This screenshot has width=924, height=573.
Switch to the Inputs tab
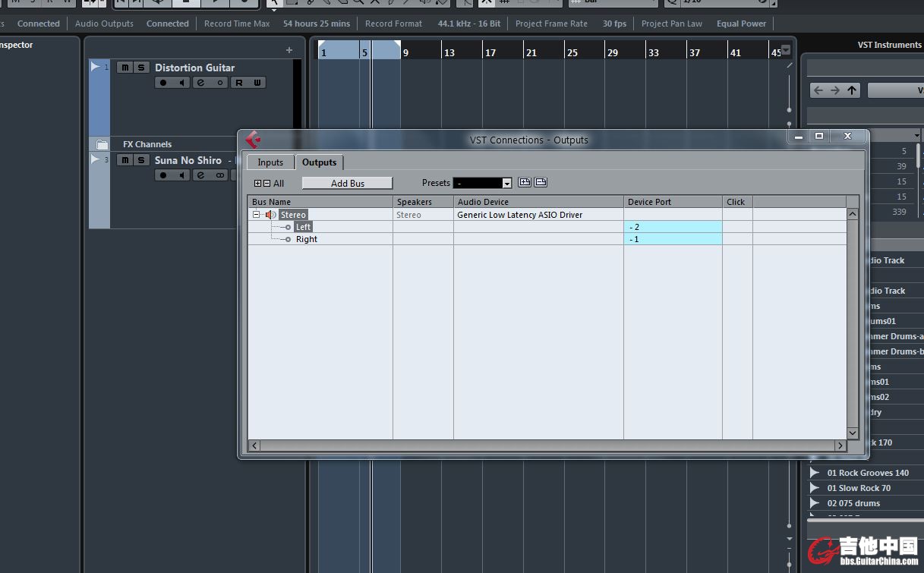click(x=270, y=162)
